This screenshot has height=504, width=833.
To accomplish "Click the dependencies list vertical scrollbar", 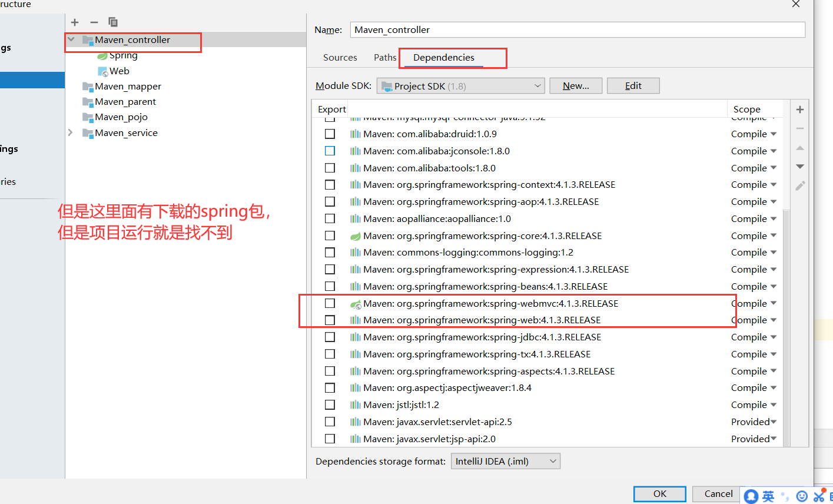I will click(x=786, y=328).
